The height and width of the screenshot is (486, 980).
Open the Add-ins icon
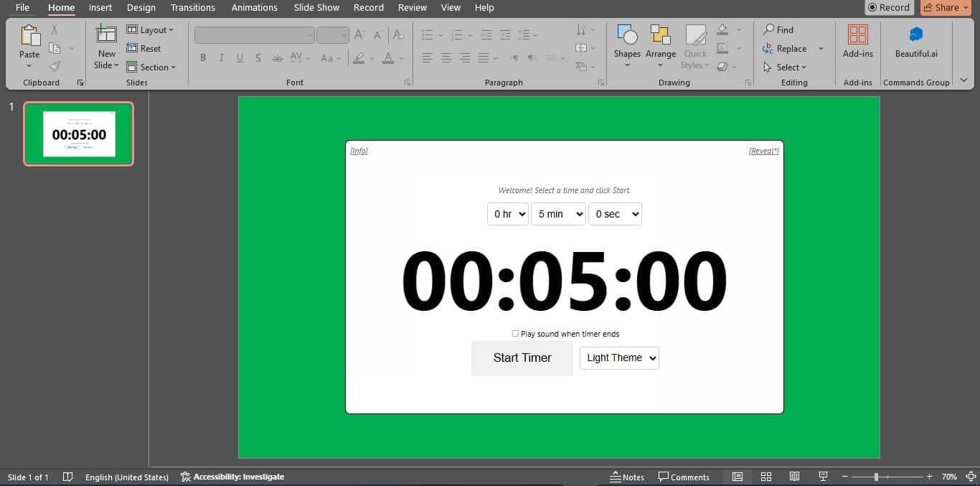pyautogui.click(x=857, y=36)
